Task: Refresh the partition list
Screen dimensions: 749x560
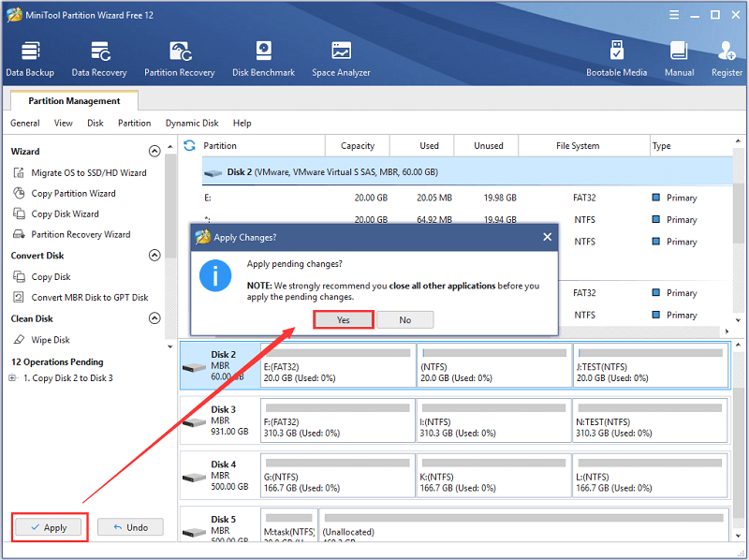Action: point(190,145)
